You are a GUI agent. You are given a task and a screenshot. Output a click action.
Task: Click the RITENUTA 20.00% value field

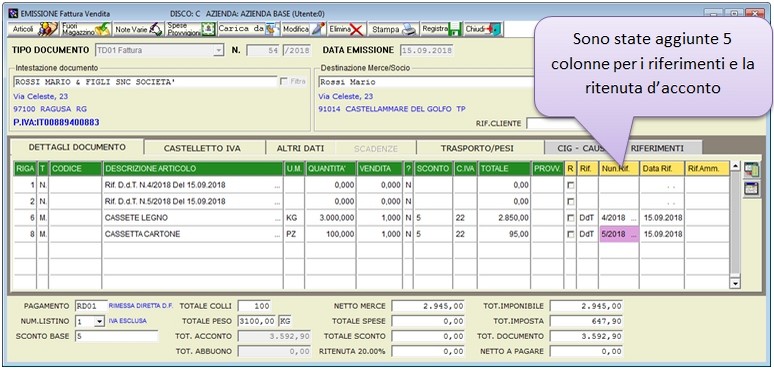click(427, 352)
